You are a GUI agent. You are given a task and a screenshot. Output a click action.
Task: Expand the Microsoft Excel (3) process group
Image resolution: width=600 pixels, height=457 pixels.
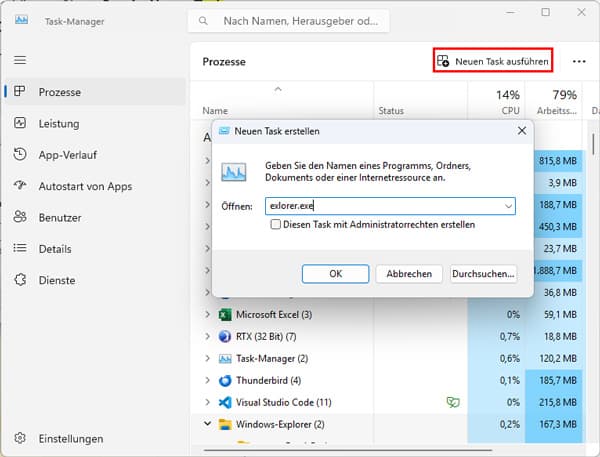click(x=207, y=314)
